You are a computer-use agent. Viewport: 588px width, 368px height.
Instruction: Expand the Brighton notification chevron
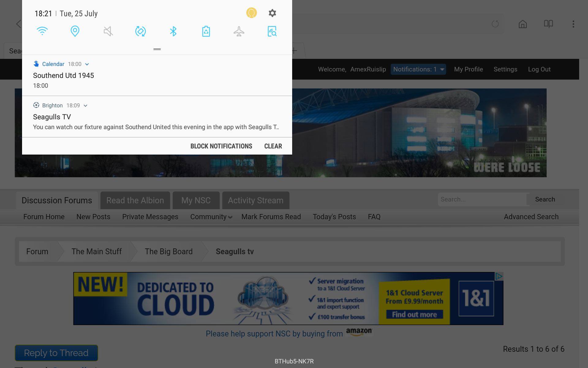pos(85,105)
